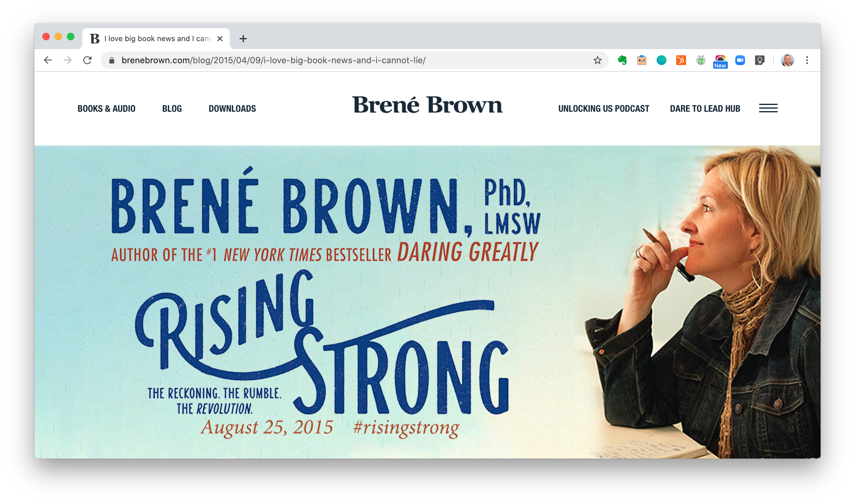
Task: Open the lightbulb extension icon
Action: (759, 60)
